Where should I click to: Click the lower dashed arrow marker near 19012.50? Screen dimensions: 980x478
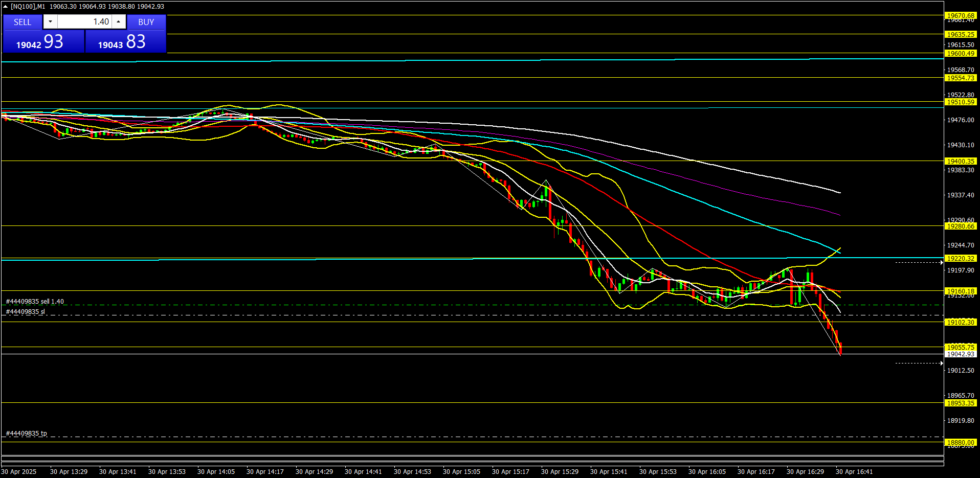click(941, 363)
